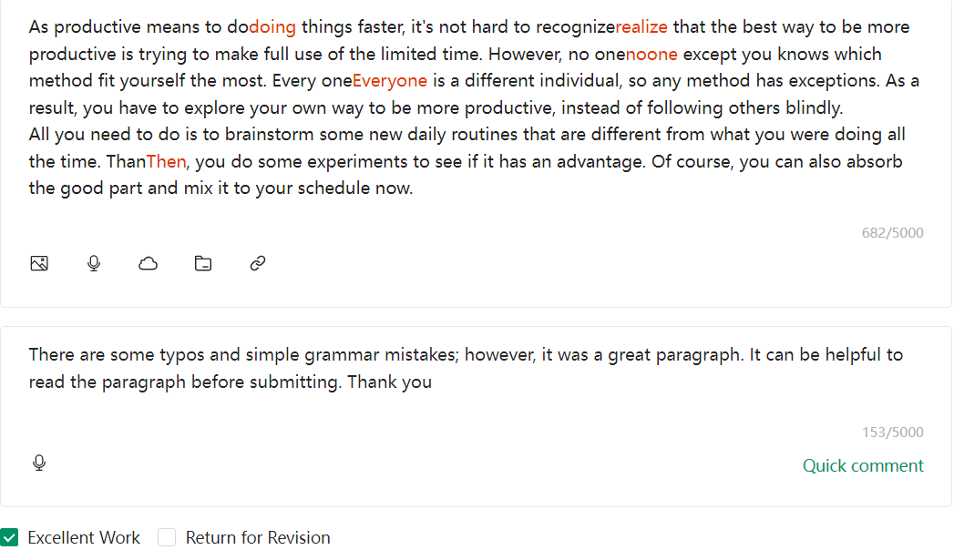Click the folder icon in essay toolbar
954x560 pixels.
(x=203, y=264)
